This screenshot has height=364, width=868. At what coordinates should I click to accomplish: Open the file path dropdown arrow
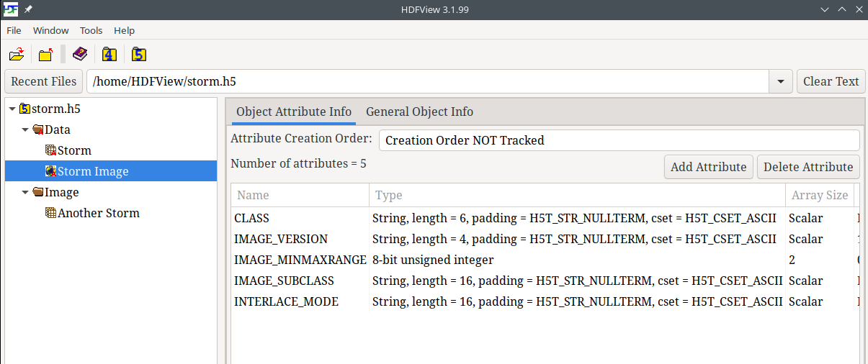[x=780, y=82]
